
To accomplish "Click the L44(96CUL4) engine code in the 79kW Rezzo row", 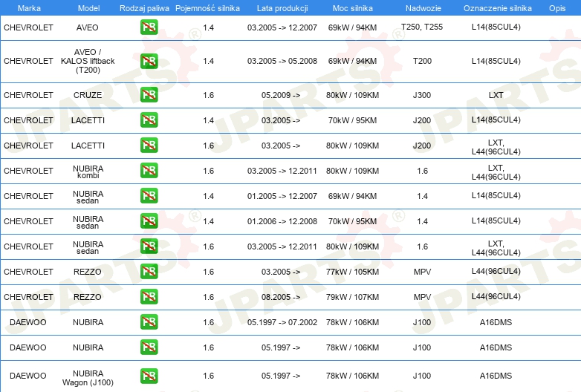I will tap(496, 296).
